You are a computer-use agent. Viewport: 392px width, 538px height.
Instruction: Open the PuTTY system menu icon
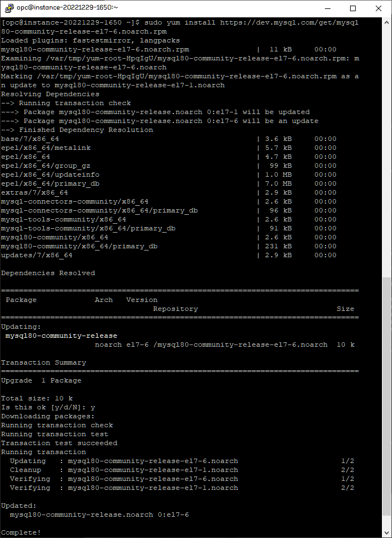pos(10,8)
